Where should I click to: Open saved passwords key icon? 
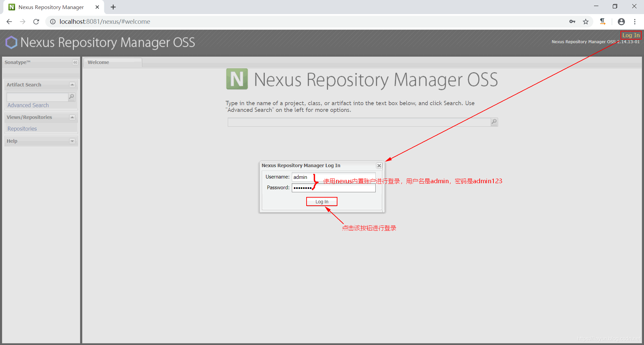[572, 22]
